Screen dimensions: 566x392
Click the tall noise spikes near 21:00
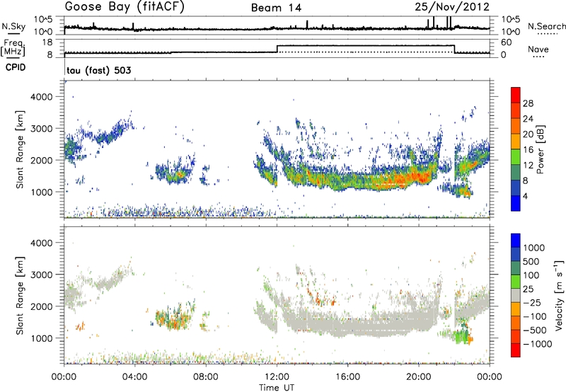(x=440, y=23)
